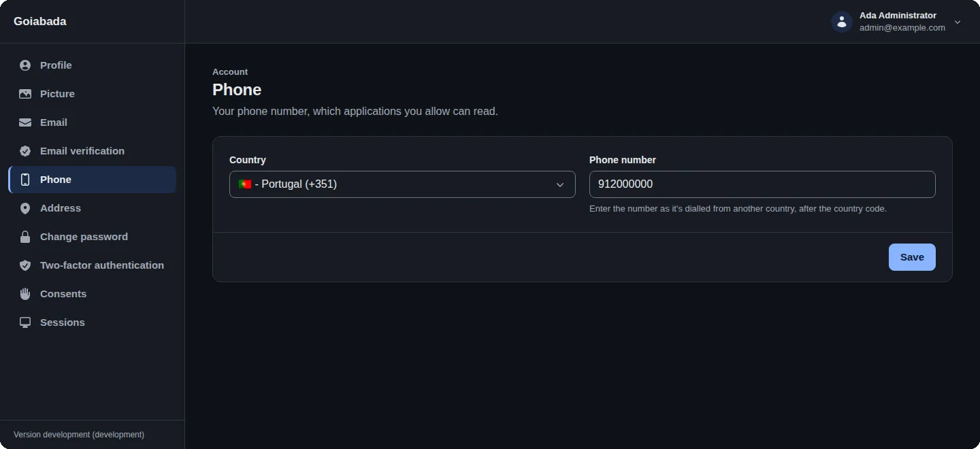Save the phone number
Image resolution: width=980 pixels, height=449 pixels.
[x=912, y=257]
